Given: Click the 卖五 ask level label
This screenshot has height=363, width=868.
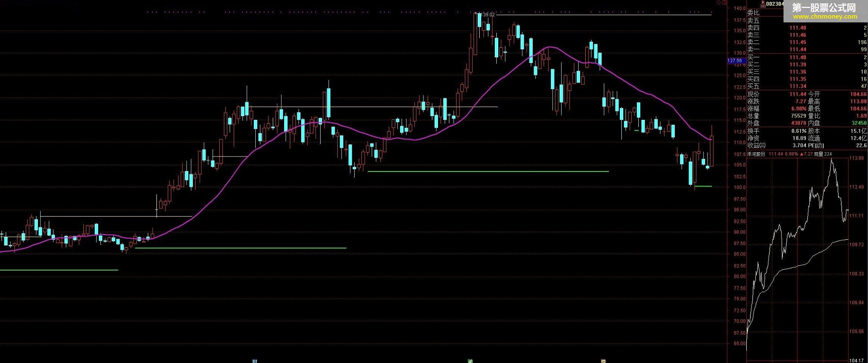Looking at the screenshot, I should 753,20.
